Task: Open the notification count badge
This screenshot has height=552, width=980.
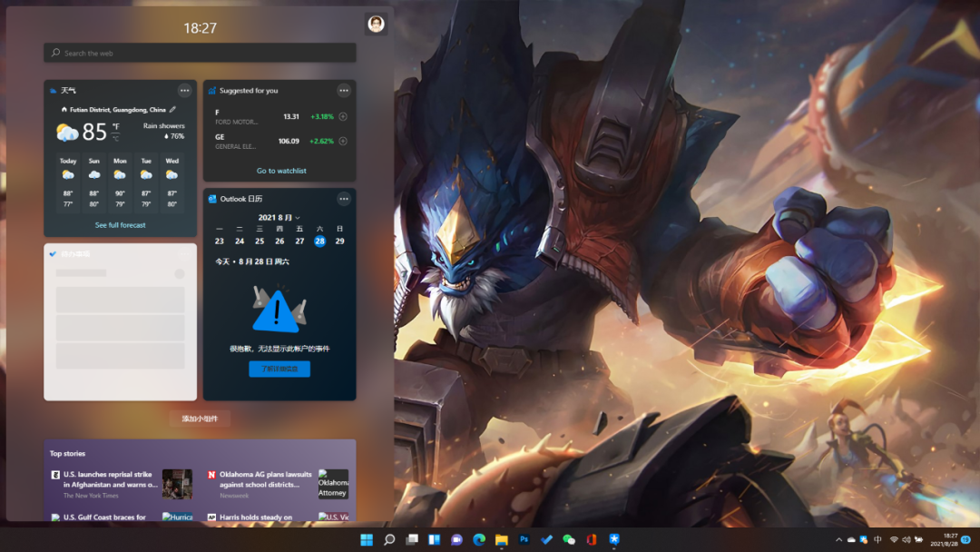Action: pos(966,539)
